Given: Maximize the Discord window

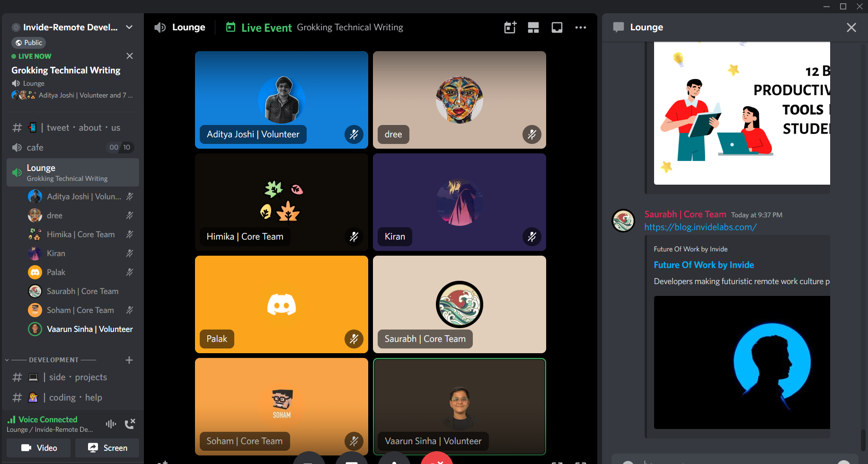Looking at the screenshot, I should (843, 6).
